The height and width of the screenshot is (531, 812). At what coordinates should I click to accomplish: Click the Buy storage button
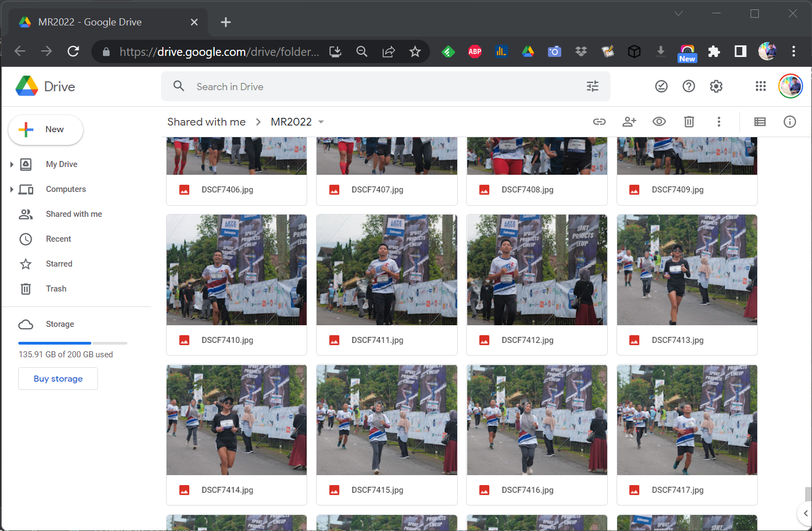(58, 379)
